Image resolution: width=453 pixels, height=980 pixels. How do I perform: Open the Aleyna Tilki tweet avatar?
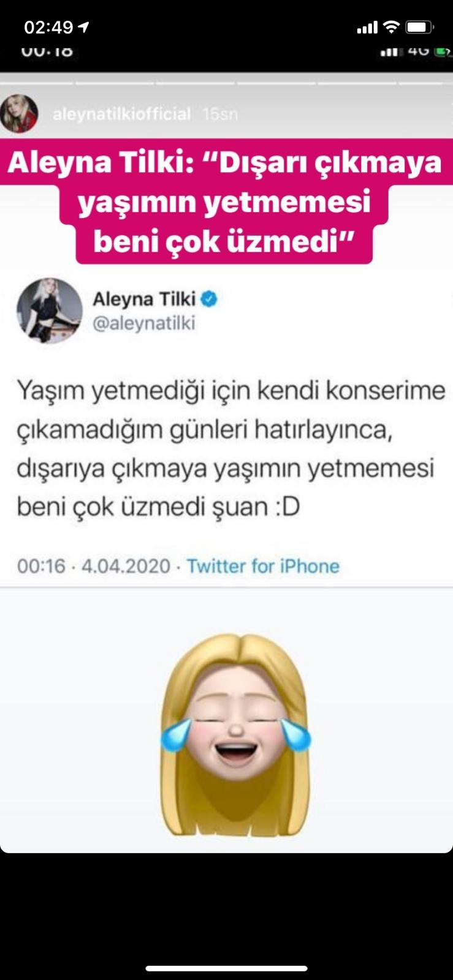pyautogui.click(x=49, y=311)
